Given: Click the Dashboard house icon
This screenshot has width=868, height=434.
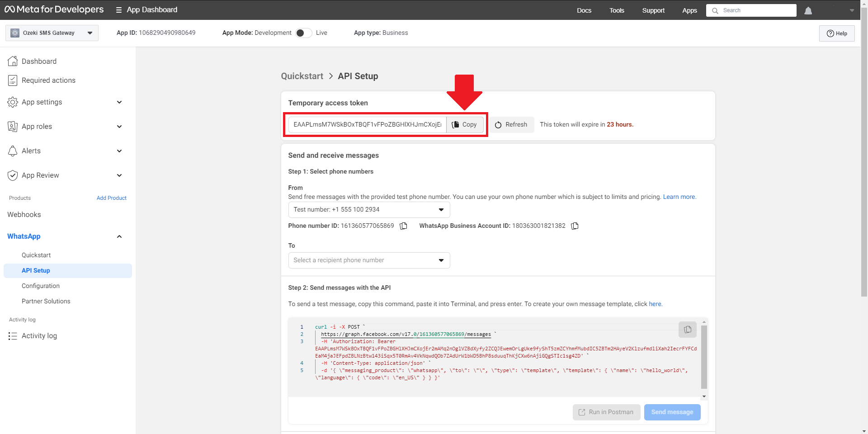Looking at the screenshot, I should pos(13,61).
